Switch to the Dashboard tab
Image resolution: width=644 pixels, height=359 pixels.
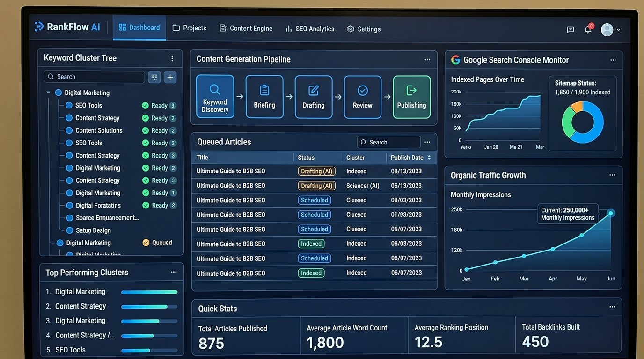point(139,28)
